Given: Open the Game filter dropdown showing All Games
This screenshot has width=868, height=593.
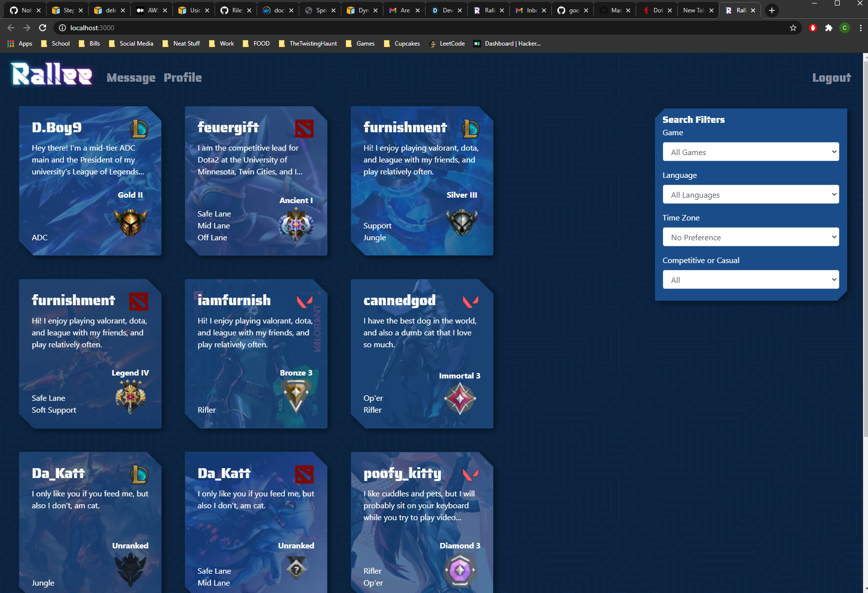Looking at the screenshot, I should [x=751, y=152].
